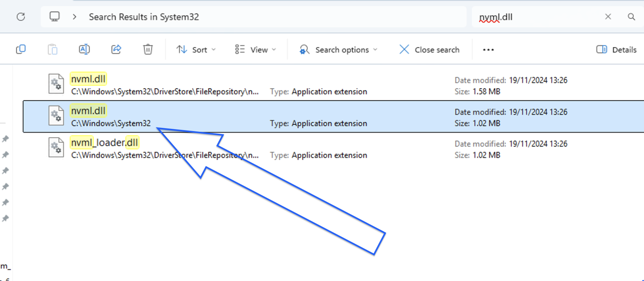
Task: Click the Copy icon in toolbar
Action: point(21,49)
